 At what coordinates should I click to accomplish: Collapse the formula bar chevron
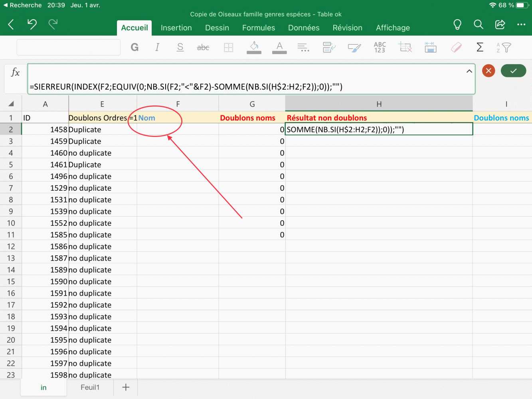click(x=469, y=71)
